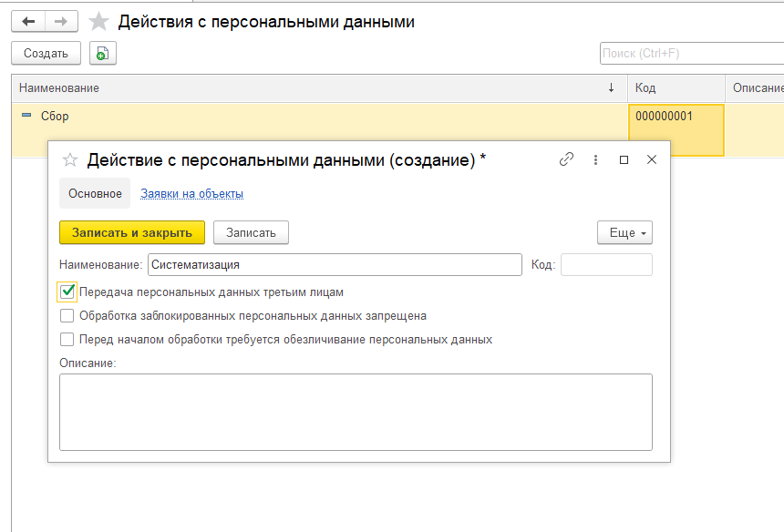The image size is (784, 532).
Task: Sort list by Наименование column header
Action: [x=310, y=88]
